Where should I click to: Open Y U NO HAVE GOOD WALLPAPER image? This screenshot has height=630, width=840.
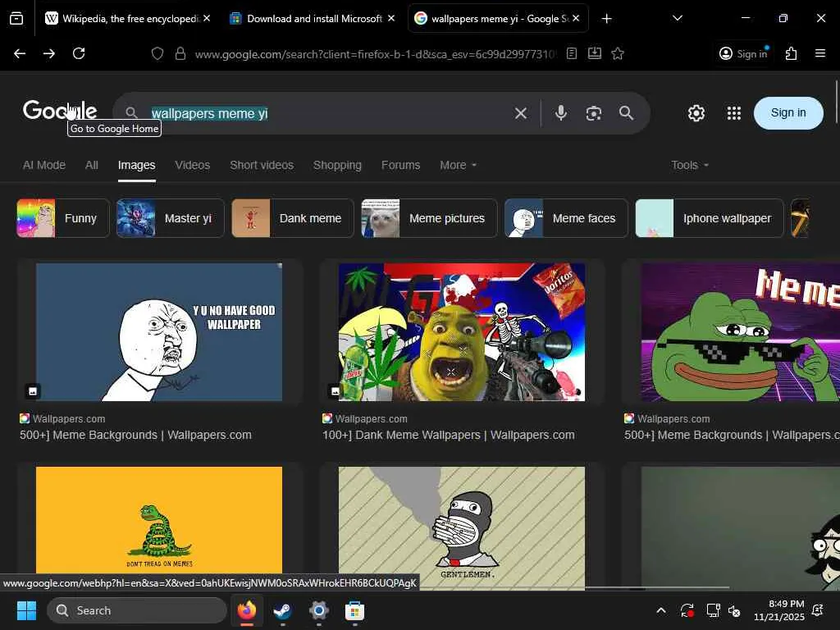point(159,331)
